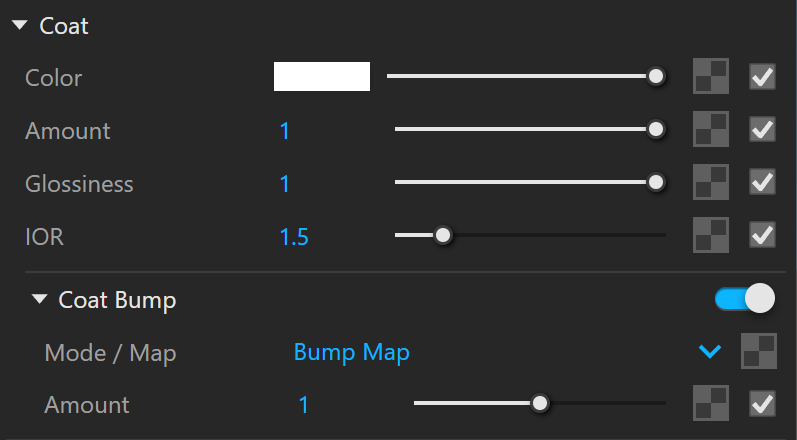Uncheck the IOR map checkbox
The height and width of the screenshot is (440, 797).
tap(762, 235)
